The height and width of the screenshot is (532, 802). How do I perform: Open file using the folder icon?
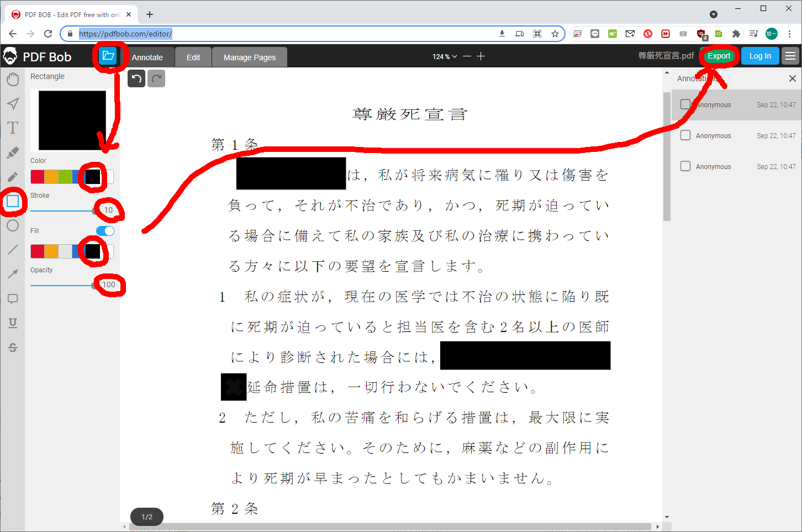click(x=108, y=56)
